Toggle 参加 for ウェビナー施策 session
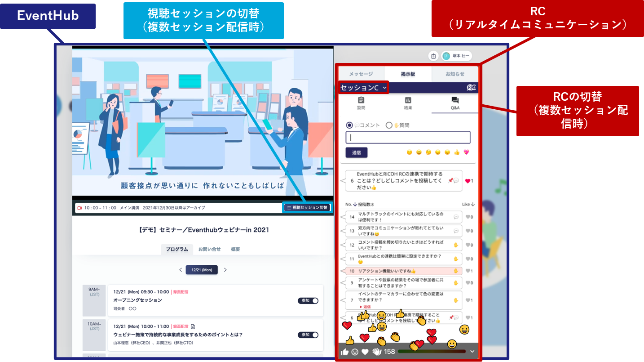Screen dimensions: 644x362 point(308,335)
